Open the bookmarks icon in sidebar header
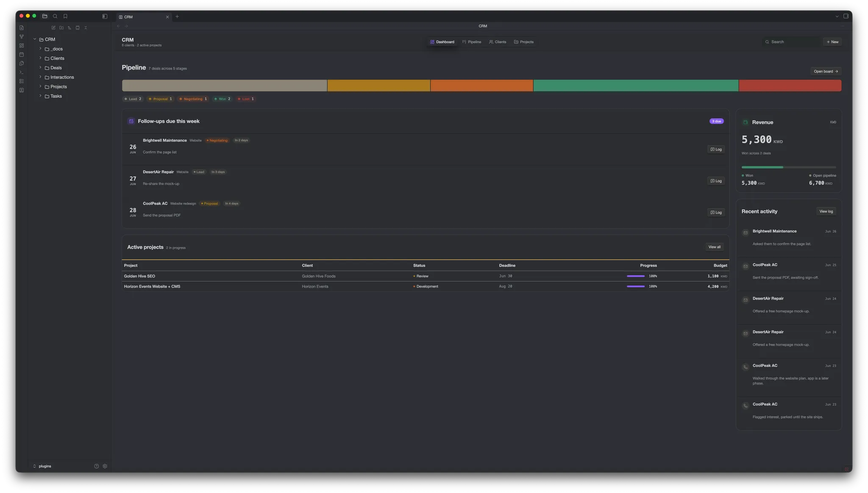Viewport: 868px width, 493px height. click(x=65, y=16)
